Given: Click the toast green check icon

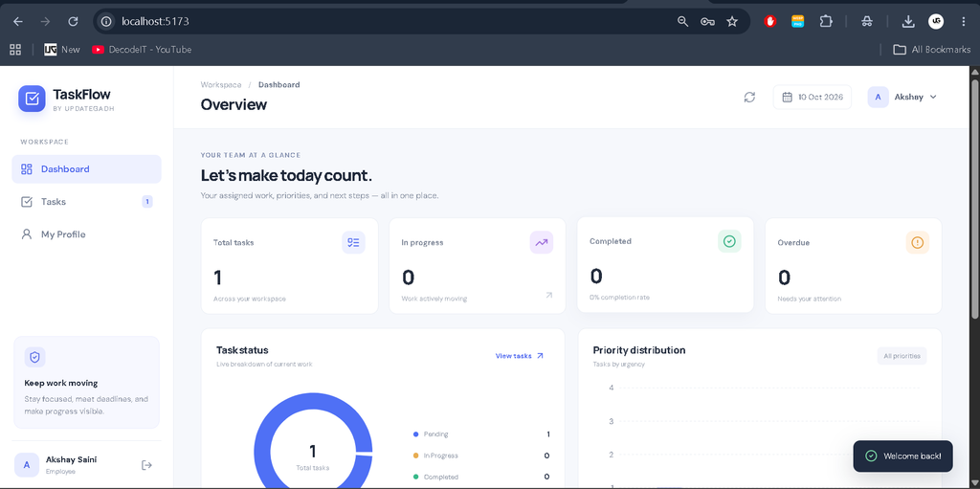Looking at the screenshot, I should (x=871, y=456).
